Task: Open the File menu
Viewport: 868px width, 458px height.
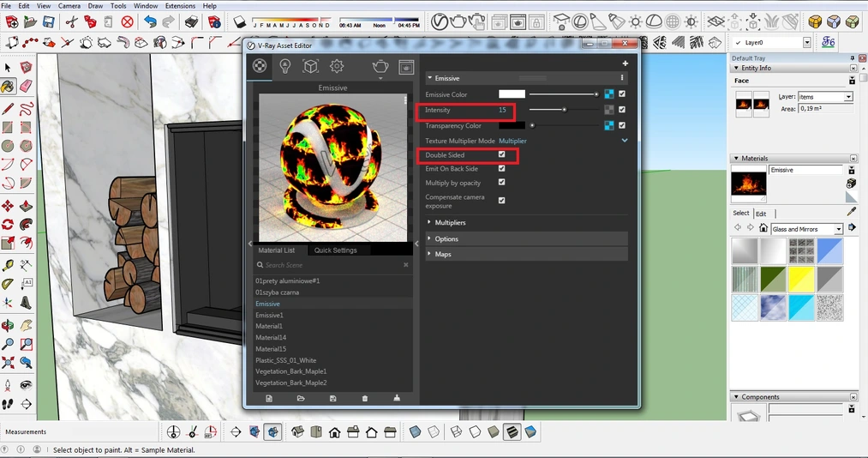Action: 6,5
